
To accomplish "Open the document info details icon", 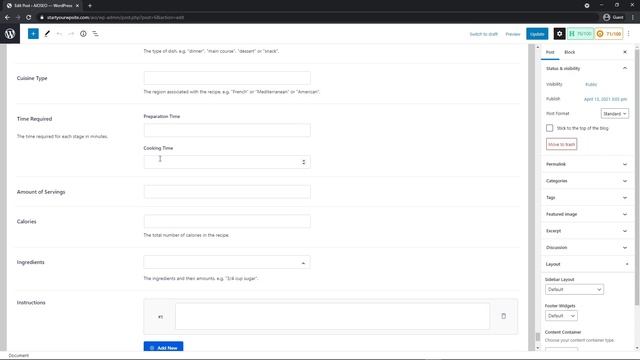I will (83, 34).
